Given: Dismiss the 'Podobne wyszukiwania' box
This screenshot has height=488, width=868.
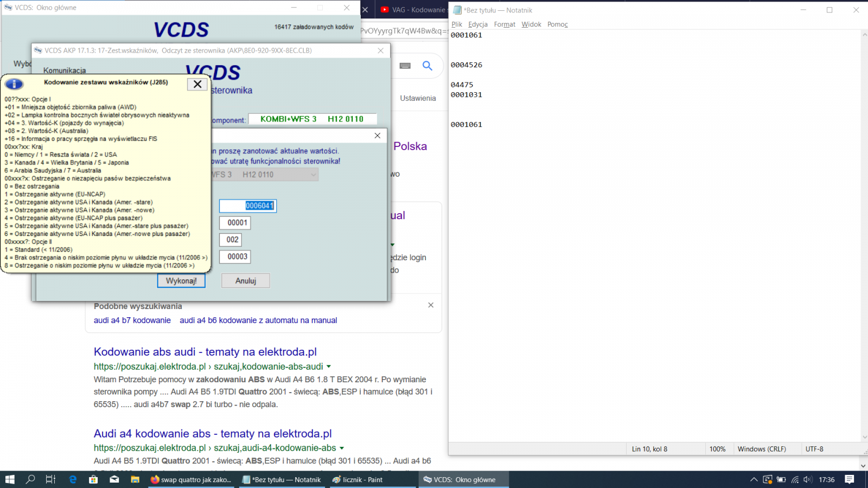Looking at the screenshot, I should 431,305.
